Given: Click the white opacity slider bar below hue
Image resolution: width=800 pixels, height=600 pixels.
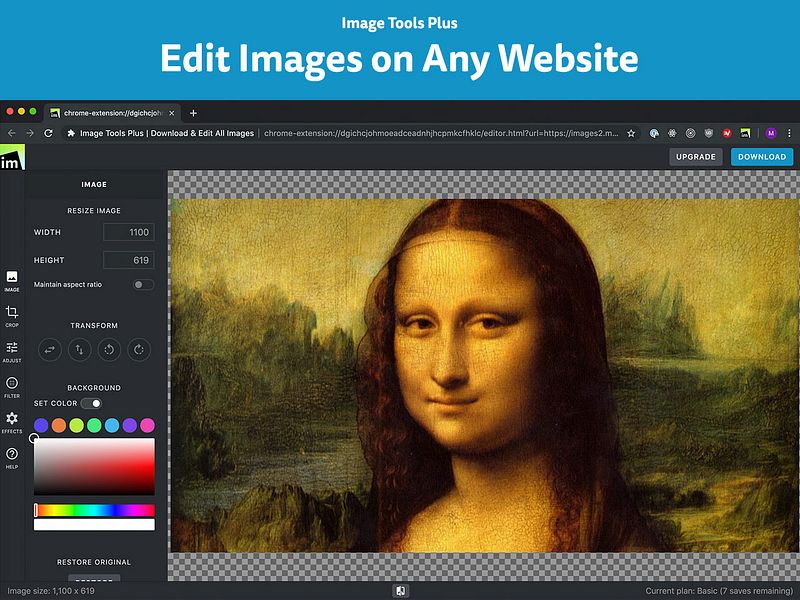Looking at the screenshot, I should click(x=94, y=525).
